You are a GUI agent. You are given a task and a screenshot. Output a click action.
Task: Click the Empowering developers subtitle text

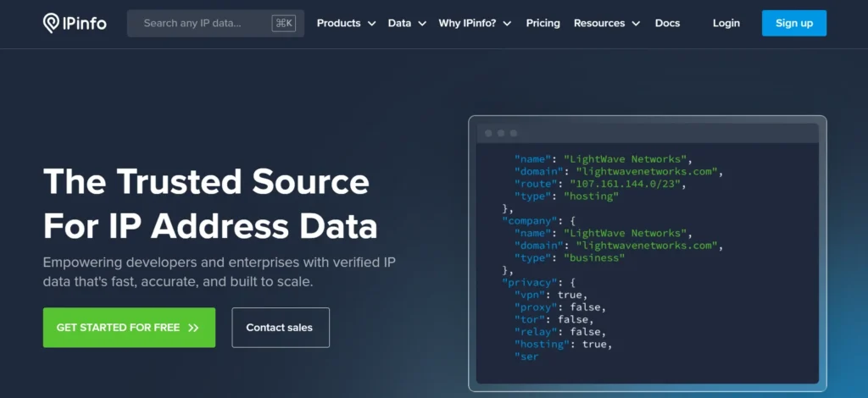click(x=220, y=272)
